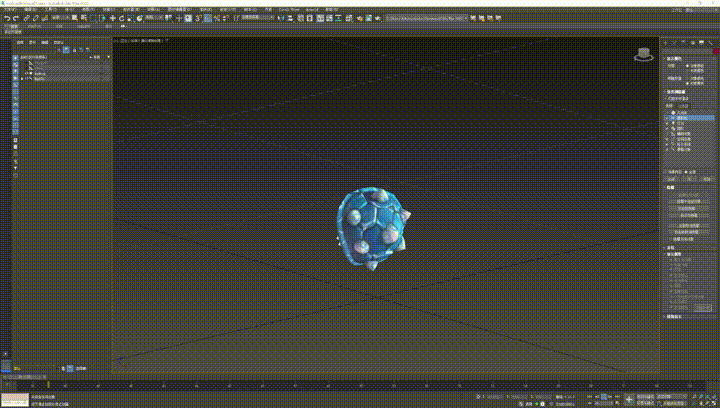Open the reference coordinate system dropdown
Screen dimensions: 720x408
pos(154,18)
